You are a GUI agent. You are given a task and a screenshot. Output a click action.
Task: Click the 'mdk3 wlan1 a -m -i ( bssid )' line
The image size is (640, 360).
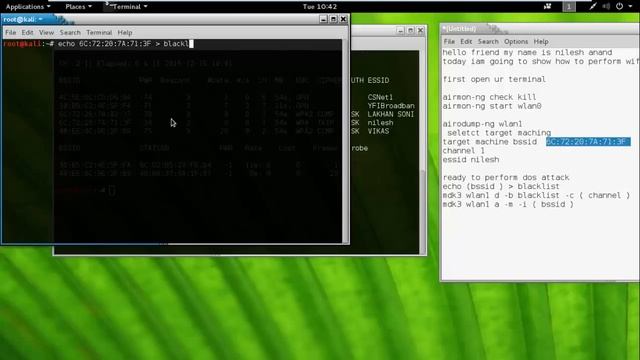tap(508, 204)
